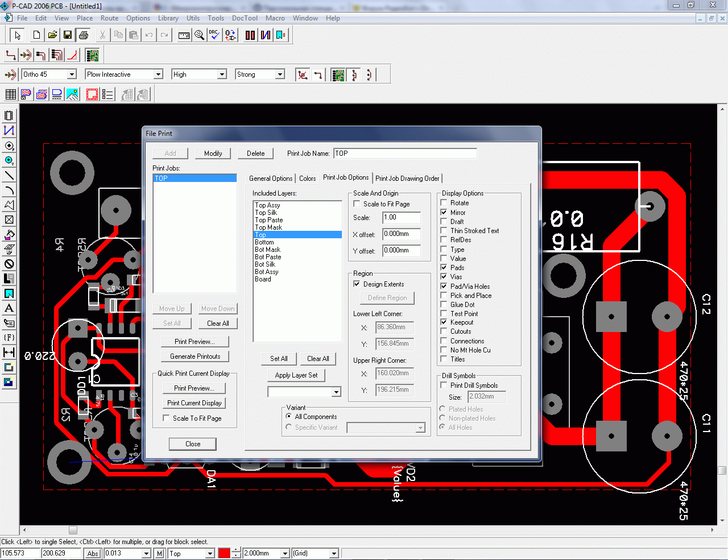Pick the Place Via tool

coord(9,160)
